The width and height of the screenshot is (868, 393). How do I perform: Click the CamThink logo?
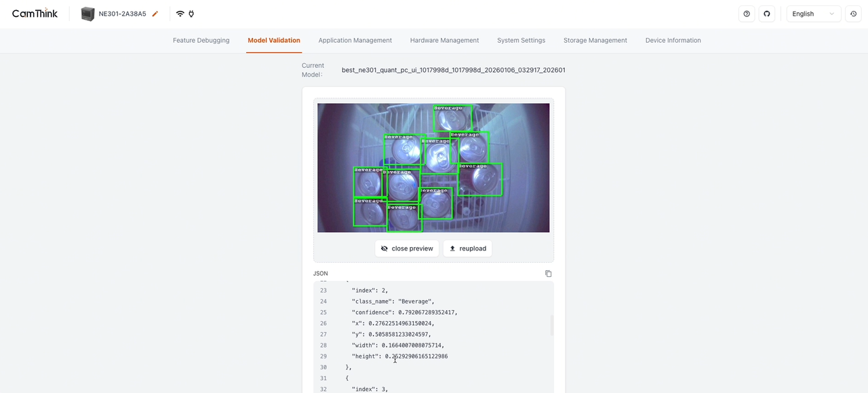coord(35,14)
